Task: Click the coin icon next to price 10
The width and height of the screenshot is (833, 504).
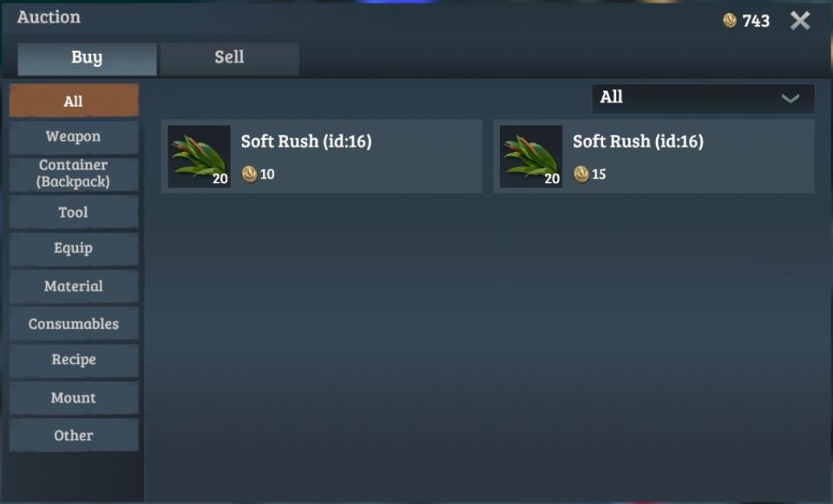Action: coord(249,173)
